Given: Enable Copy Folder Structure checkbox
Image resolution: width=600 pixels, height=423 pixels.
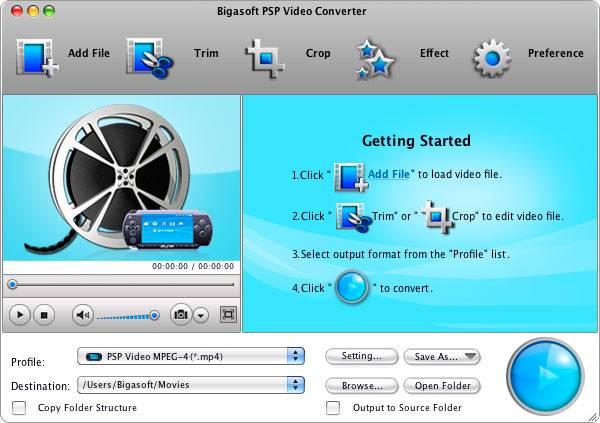Looking at the screenshot, I should pos(19,408).
